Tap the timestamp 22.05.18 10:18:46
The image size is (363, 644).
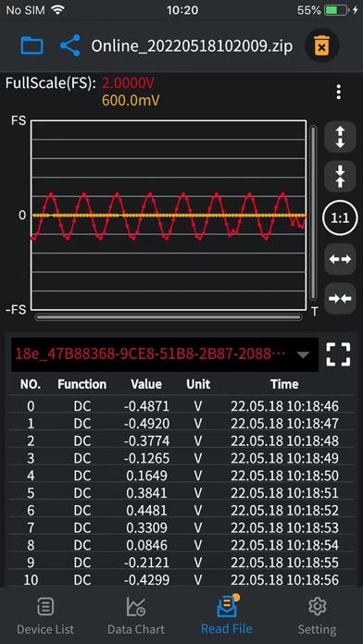284,406
